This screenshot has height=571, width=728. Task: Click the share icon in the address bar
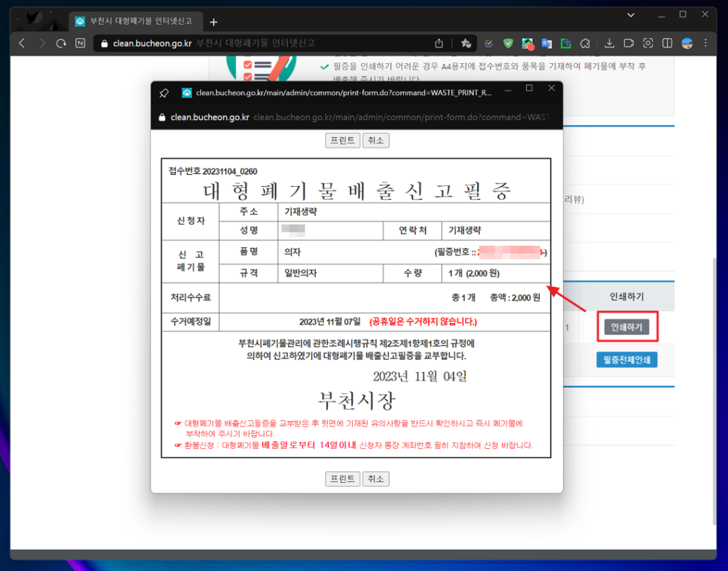tap(439, 43)
